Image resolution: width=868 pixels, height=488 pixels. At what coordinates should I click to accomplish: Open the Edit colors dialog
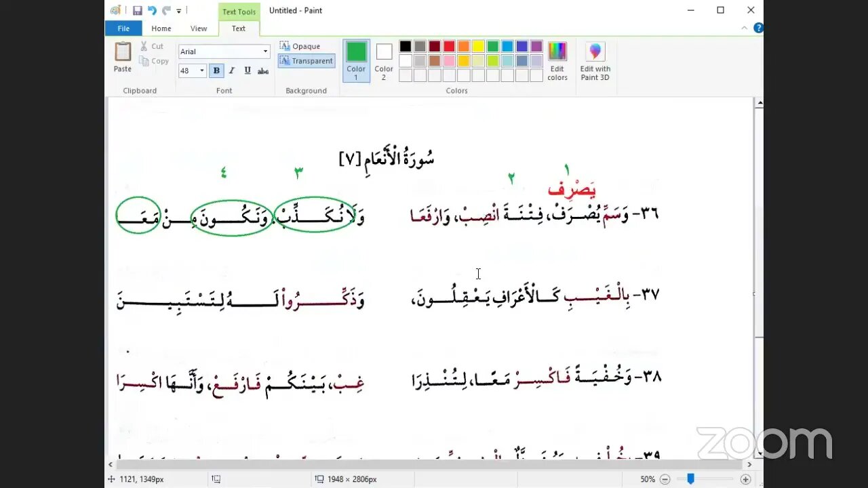click(557, 60)
